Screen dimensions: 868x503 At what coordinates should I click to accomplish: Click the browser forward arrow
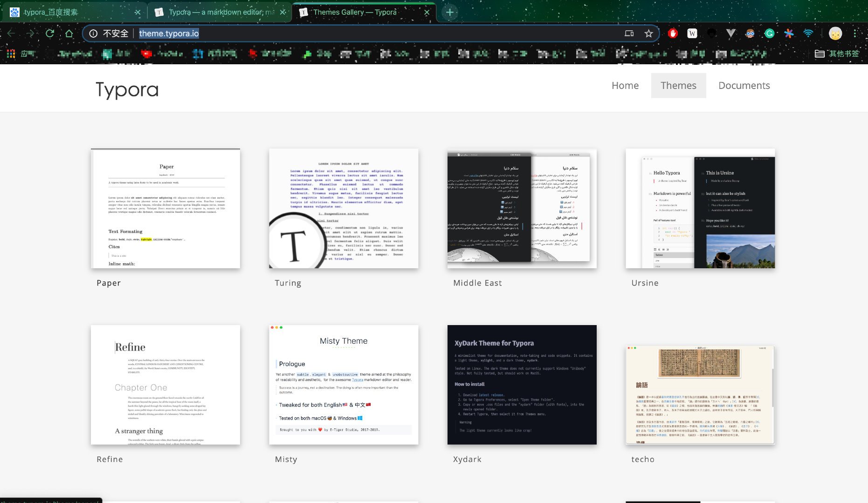coord(30,34)
